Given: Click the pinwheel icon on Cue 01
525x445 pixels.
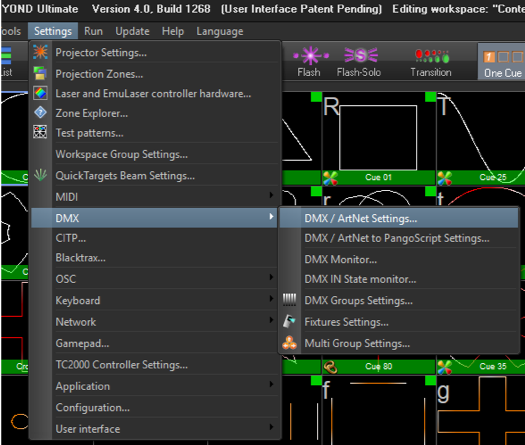Looking at the screenshot, I should [x=330, y=178].
